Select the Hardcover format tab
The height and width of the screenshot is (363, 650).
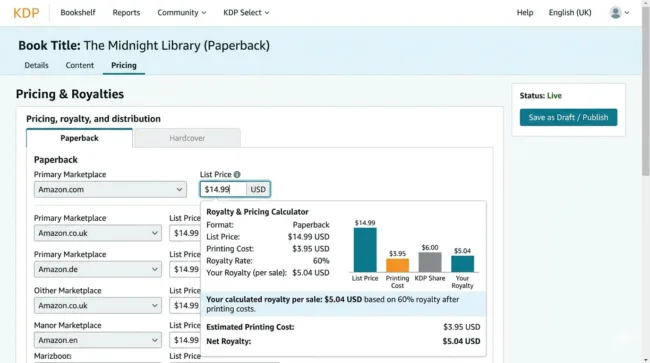(x=187, y=138)
